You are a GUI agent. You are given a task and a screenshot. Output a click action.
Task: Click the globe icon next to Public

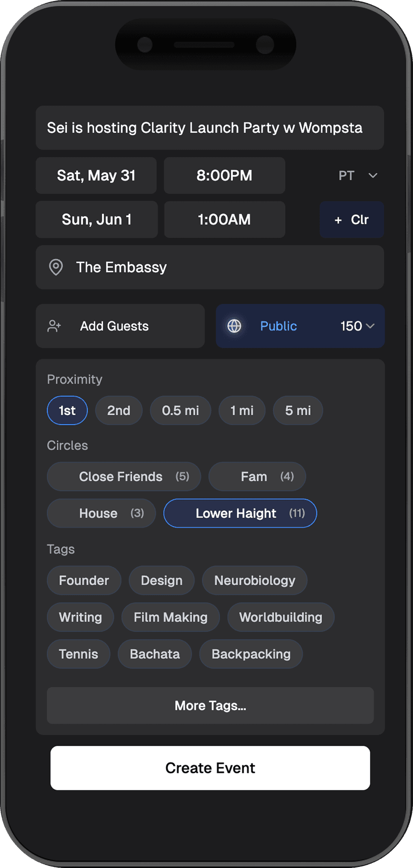[x=234, y=326]
